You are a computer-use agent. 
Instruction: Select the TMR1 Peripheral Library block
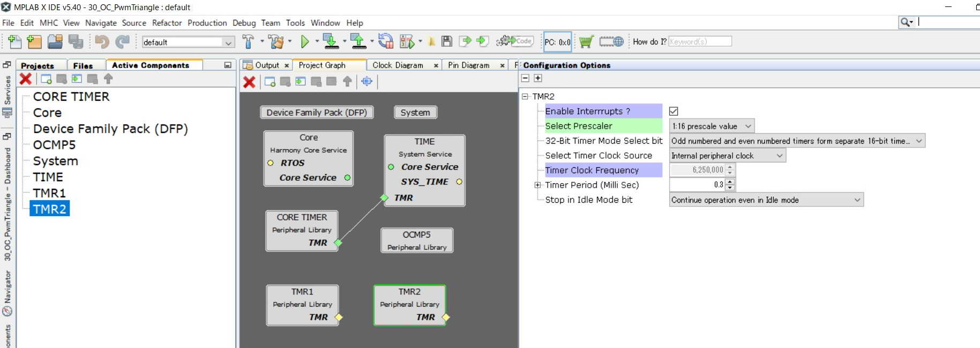pyautogui.click(x=302, y=305)
